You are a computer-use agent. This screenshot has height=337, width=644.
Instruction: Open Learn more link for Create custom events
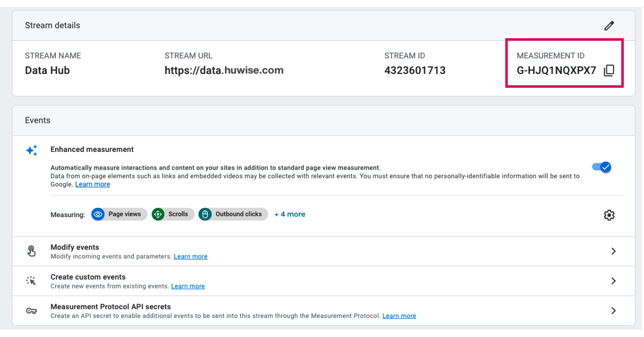click(188, 286)
